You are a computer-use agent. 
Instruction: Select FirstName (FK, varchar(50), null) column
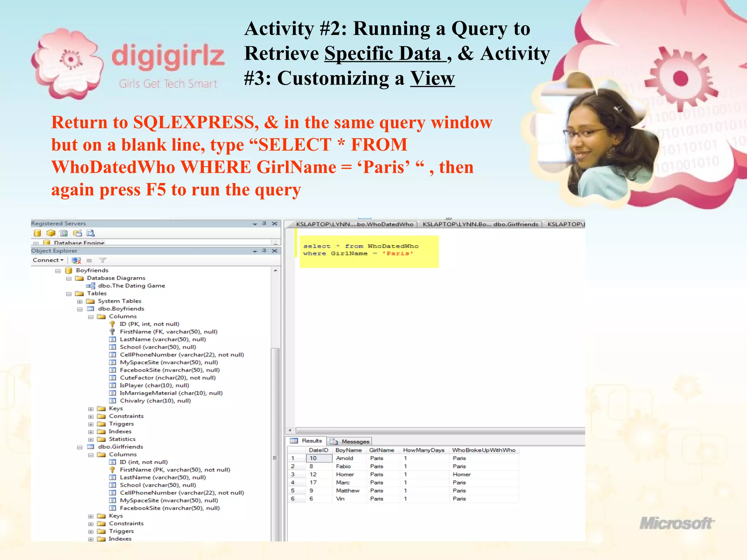click(x=169, y=332)
